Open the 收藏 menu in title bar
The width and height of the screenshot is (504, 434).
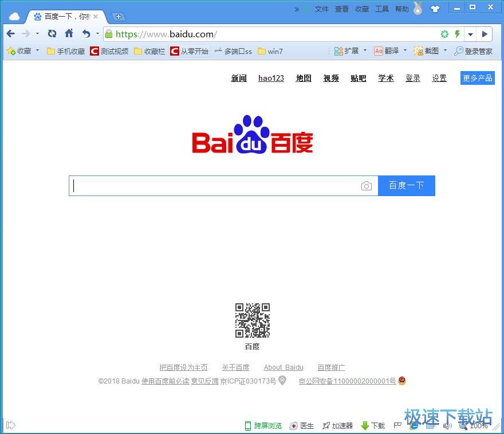point(362,9)
